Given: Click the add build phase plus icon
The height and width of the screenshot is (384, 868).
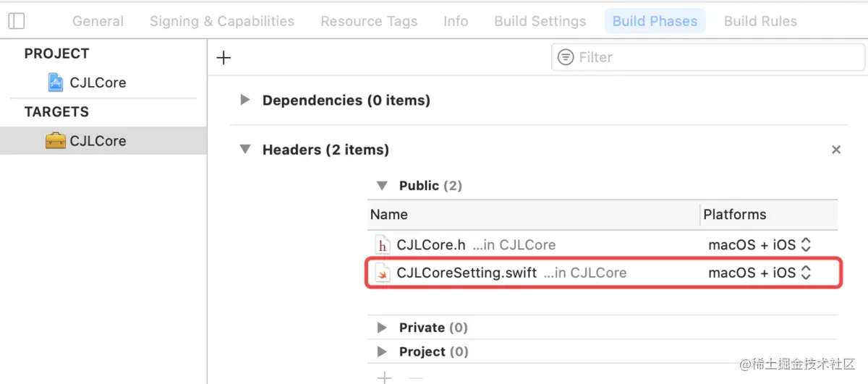Looking at the screenshot, I should (x=224, y=58).
